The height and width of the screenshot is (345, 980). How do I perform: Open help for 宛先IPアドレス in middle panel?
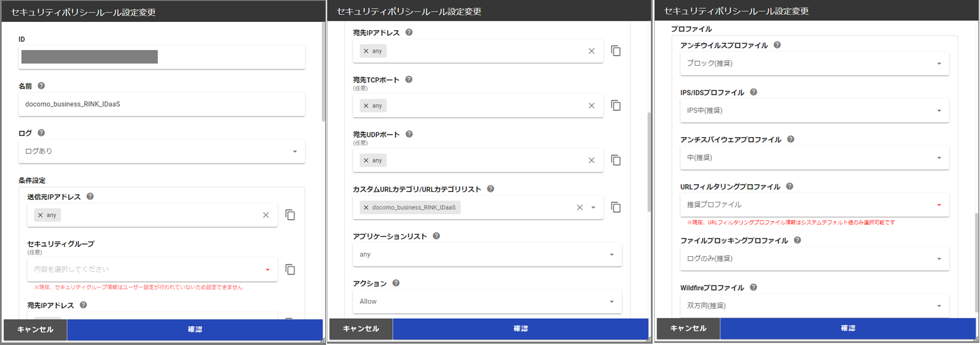click(x=409, y=32)
